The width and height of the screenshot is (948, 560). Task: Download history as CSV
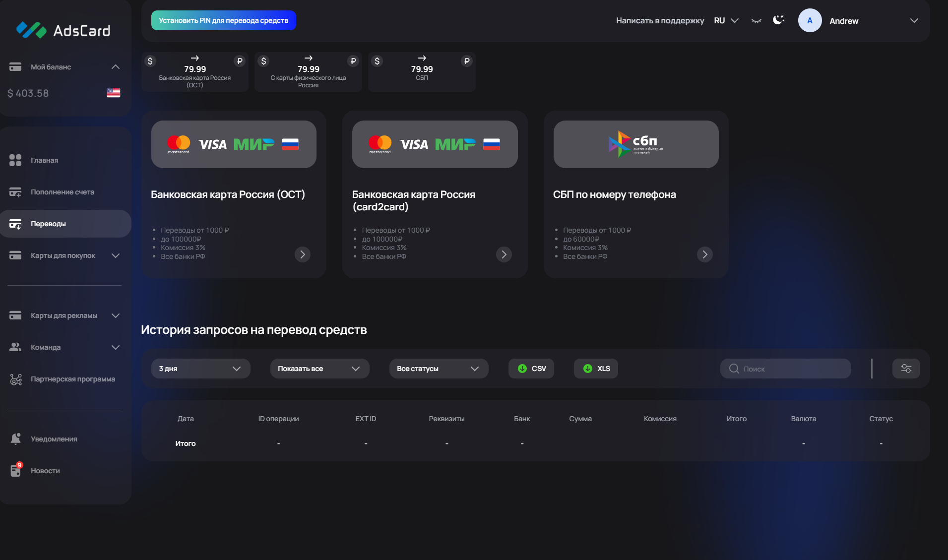pyautogui.click(x=531, y=369)
